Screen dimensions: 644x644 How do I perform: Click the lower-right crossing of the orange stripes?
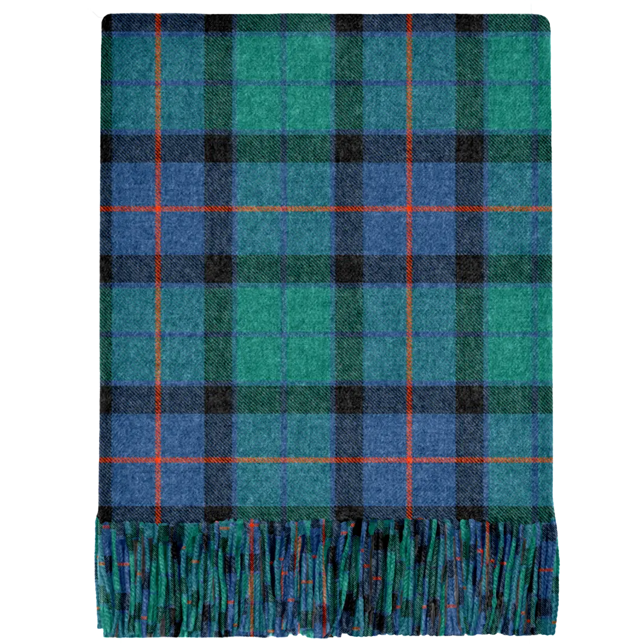click(408, 460)
